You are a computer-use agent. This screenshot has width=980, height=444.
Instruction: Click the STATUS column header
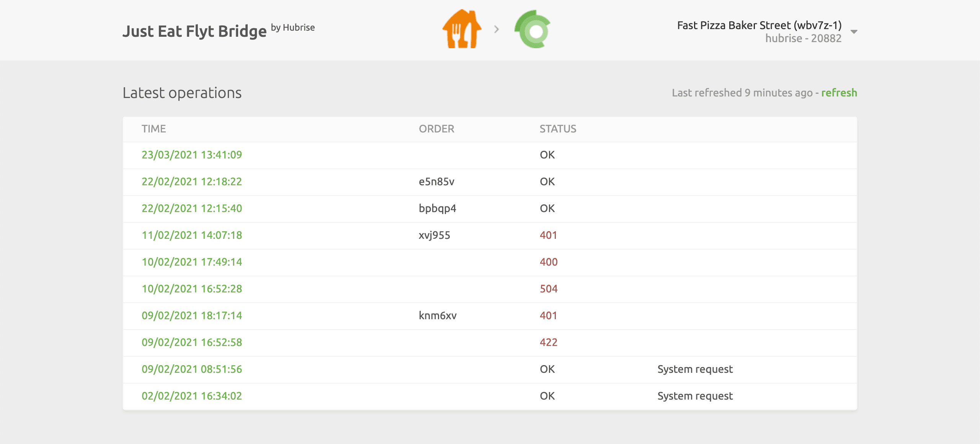(x=557, y=129)
